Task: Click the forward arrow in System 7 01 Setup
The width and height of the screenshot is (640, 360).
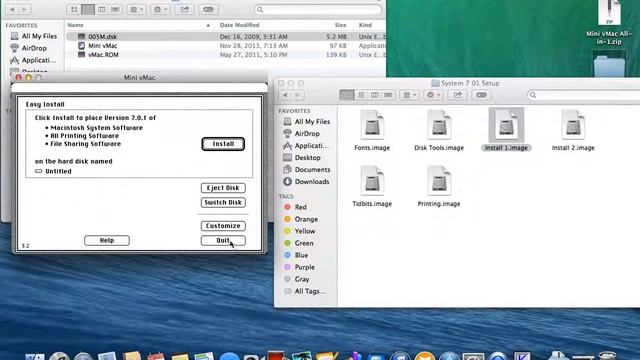Action: point(297,95)
